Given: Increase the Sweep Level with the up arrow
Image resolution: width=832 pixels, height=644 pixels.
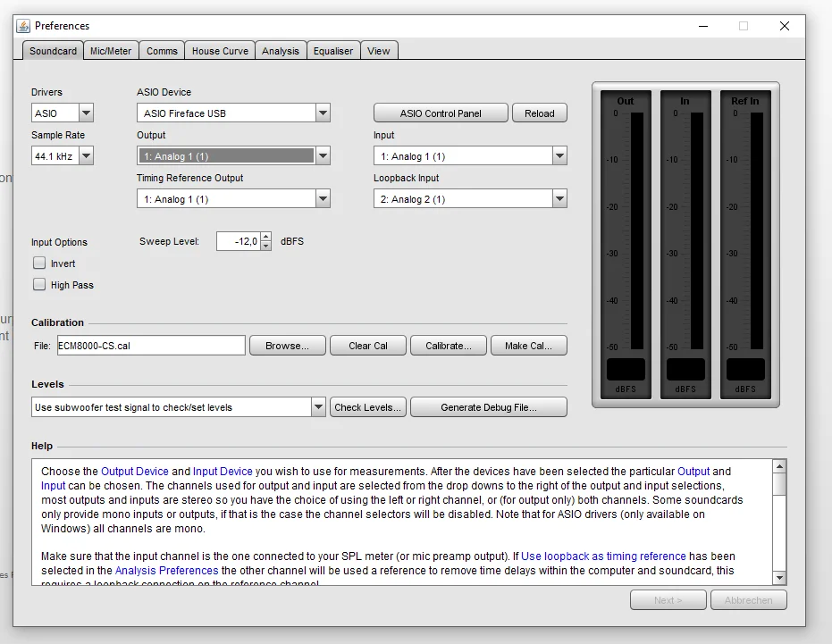Looking at the screenshot, I should pyautogui.click(x=266, y=237).
